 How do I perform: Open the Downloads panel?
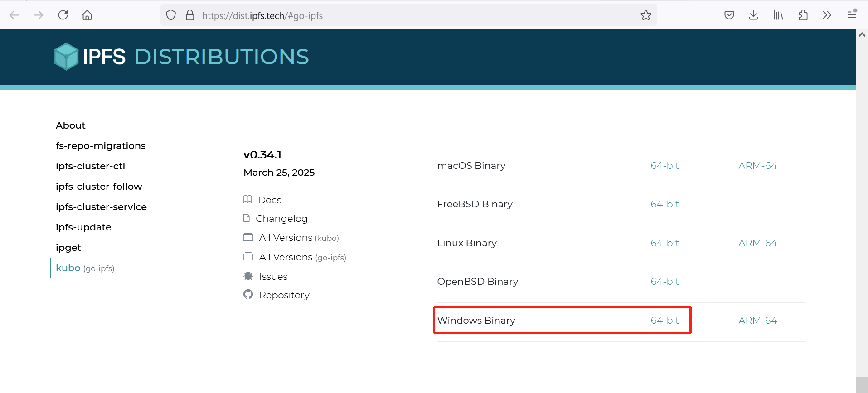[753, 15]
